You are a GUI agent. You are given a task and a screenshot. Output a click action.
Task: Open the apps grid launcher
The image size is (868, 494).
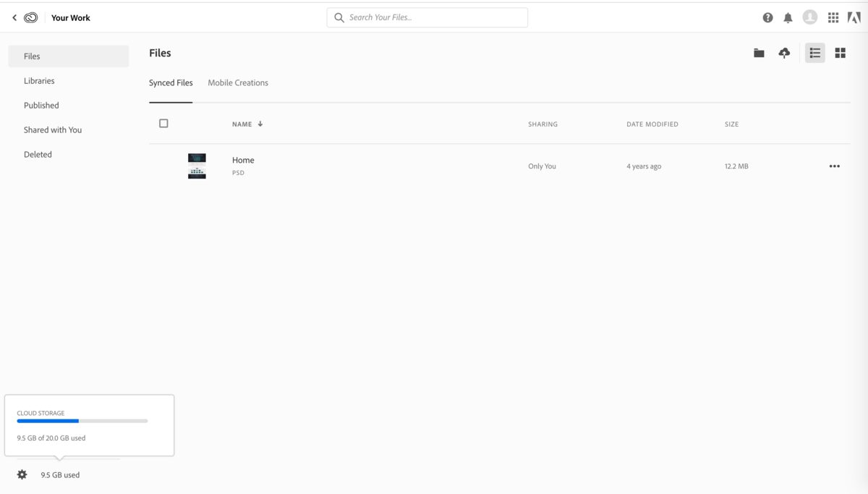pos(833,17)
